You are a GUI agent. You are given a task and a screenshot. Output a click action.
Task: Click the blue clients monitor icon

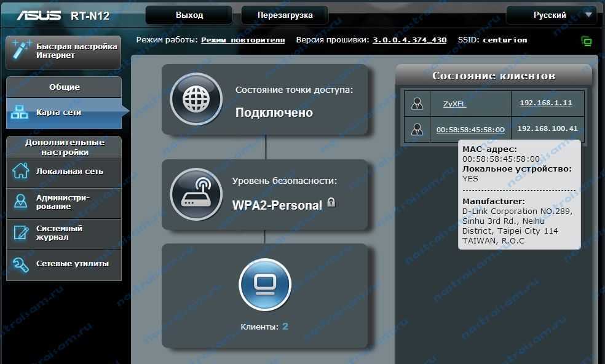[264, 285]
